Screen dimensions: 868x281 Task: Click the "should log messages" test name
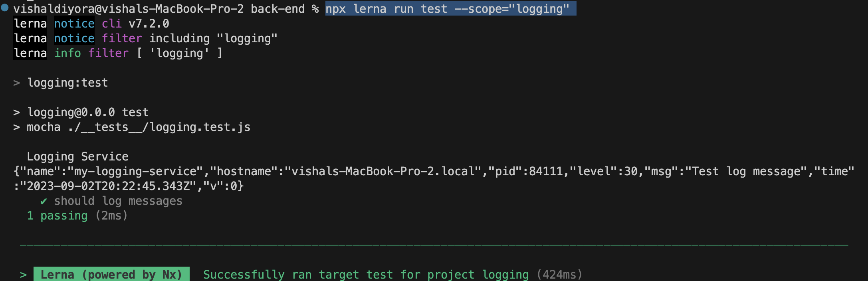[118, 201]
